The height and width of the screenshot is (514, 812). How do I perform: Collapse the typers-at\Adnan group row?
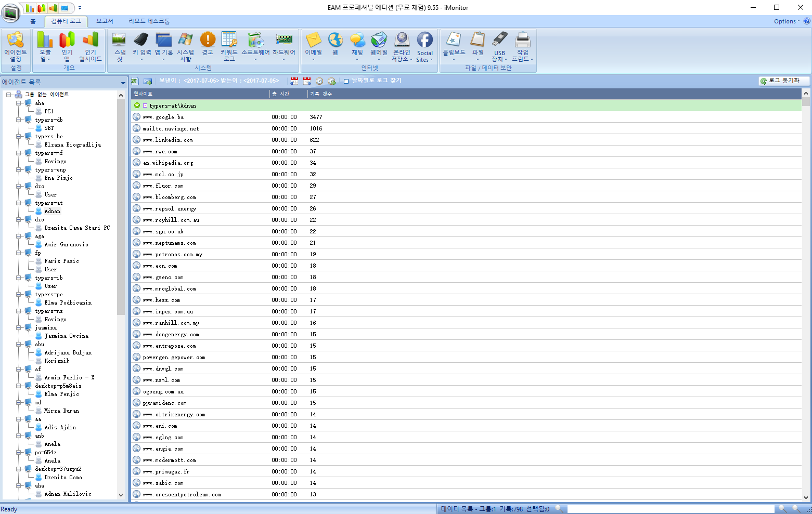tap(137, 106)
